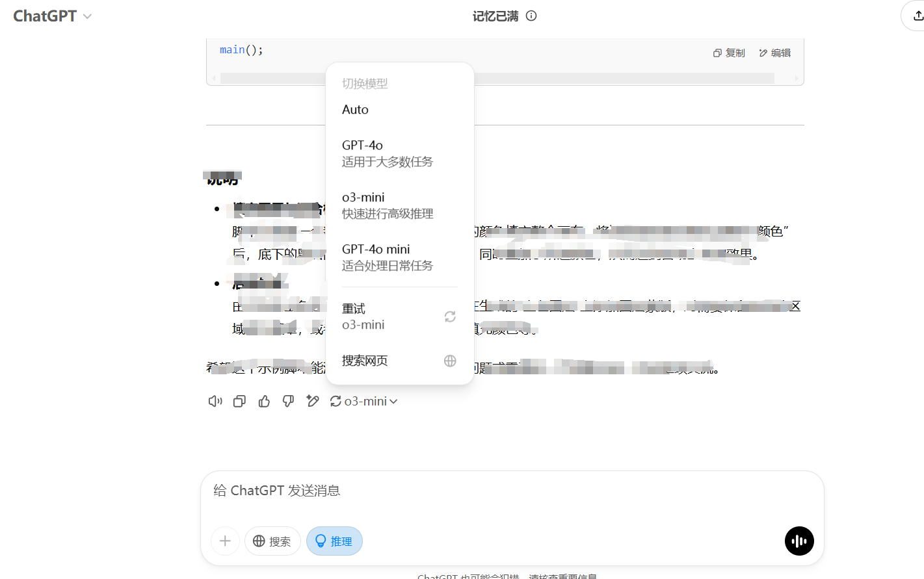Click the 记忆已满 header text

pos(495,16)
